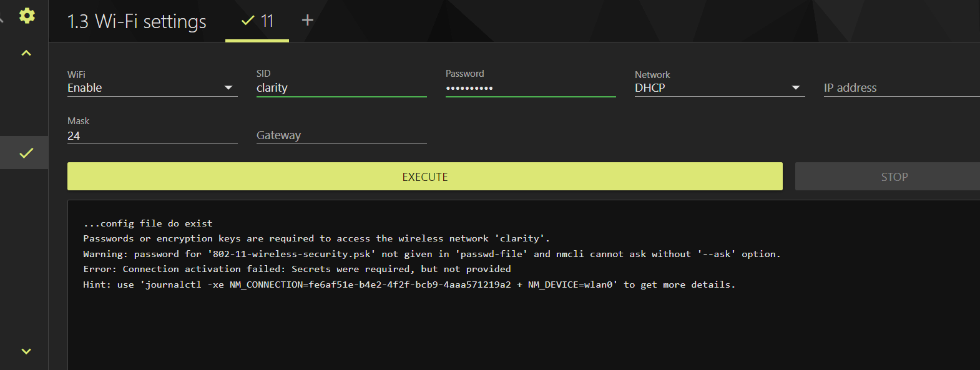The width and height of the screenshot is (980, 370).
Task: Add a new tab with the plus icon
Action: 307,21
